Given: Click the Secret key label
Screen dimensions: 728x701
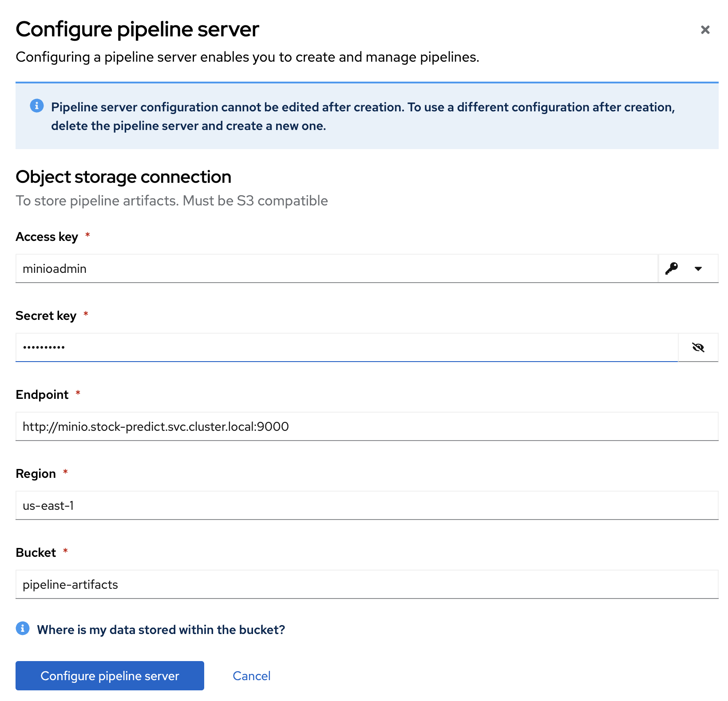Looking at the screenshot, I should [x=46, y=315].
